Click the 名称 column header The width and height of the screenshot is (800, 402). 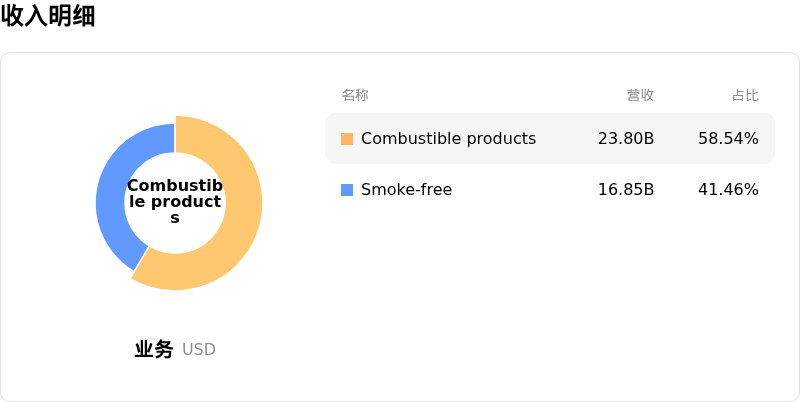click(x=355, y=95)
